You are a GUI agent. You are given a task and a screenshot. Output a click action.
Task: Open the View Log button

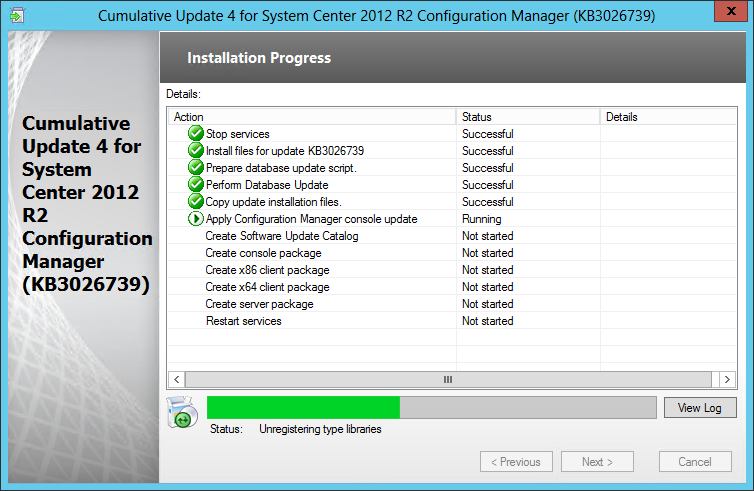(x=700, y=408)
